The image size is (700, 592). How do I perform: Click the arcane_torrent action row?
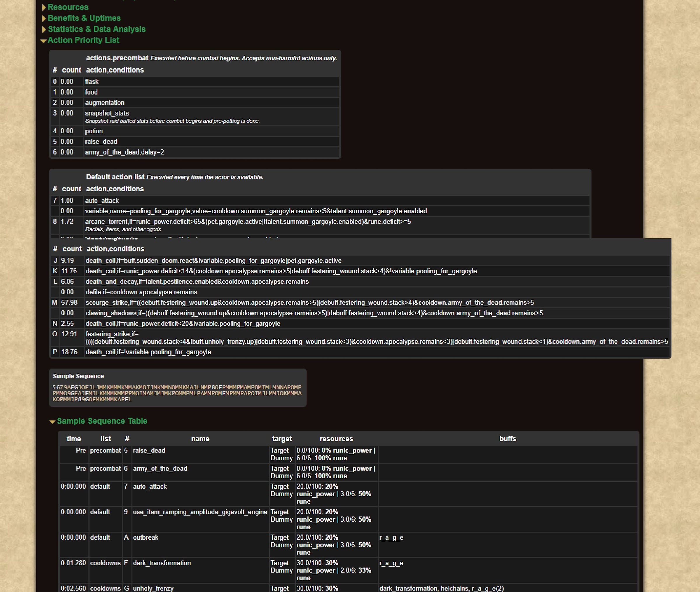click(x=248, y=221)
